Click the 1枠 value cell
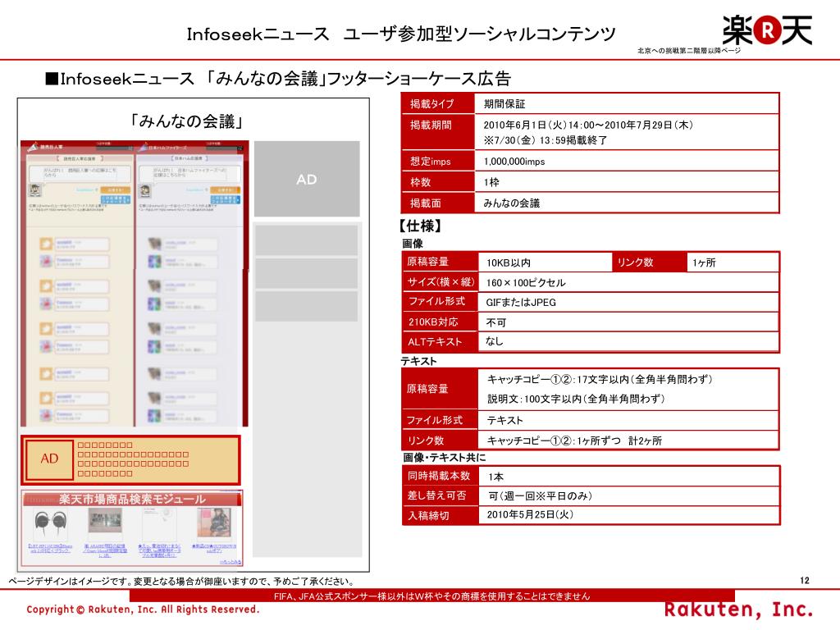Viewport: 840px width, 630px height. pos(626,182)
